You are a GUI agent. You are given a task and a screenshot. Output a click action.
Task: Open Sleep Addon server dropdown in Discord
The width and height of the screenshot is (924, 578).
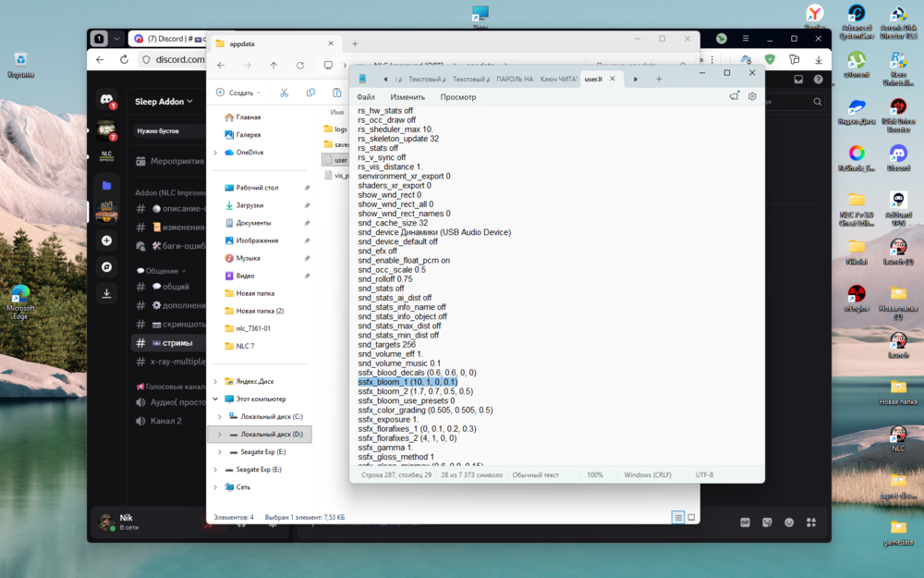tap(164, 102)
